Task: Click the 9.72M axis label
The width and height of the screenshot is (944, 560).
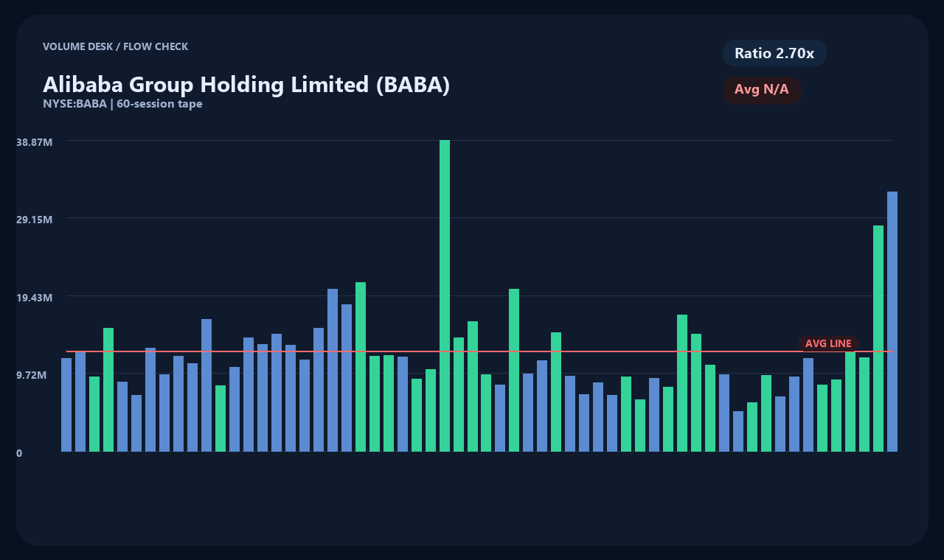Action: pos(31,375)
